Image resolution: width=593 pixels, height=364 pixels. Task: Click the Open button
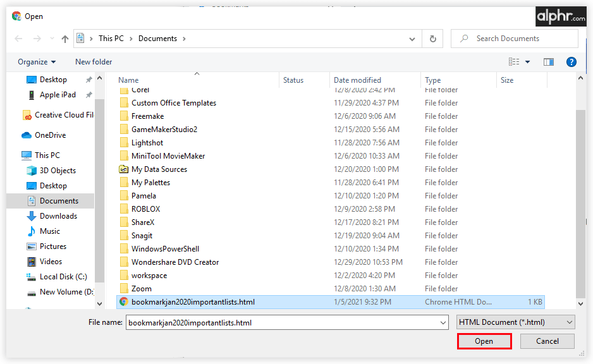[x=484, y=341]
